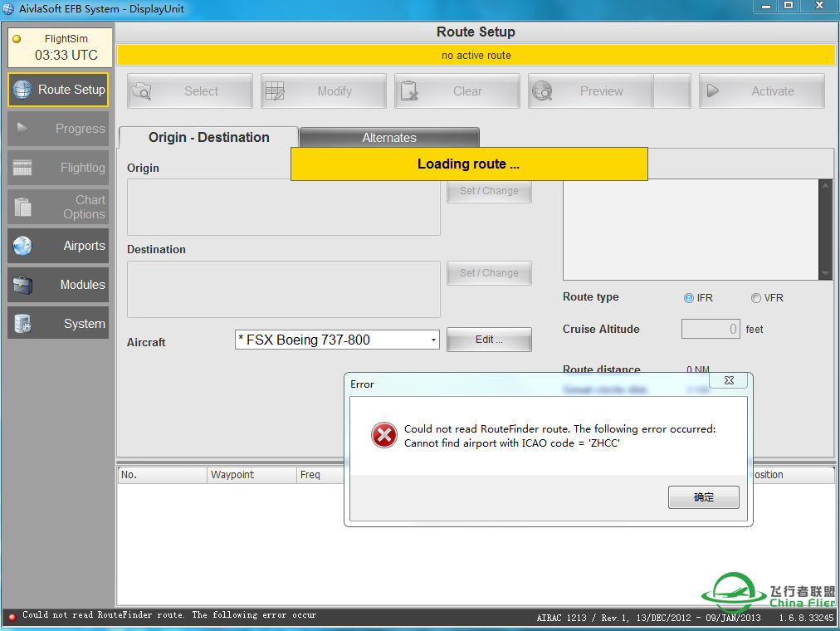Open the Flightlog page
The height and width of the screenshot is (631, 840).
pos(58,168)
